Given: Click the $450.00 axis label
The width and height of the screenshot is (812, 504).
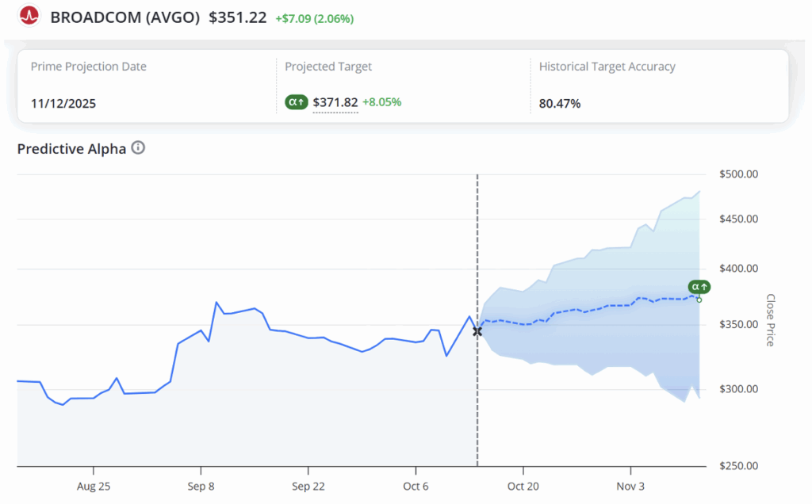Looking at the screenshot, I should 738,219.
